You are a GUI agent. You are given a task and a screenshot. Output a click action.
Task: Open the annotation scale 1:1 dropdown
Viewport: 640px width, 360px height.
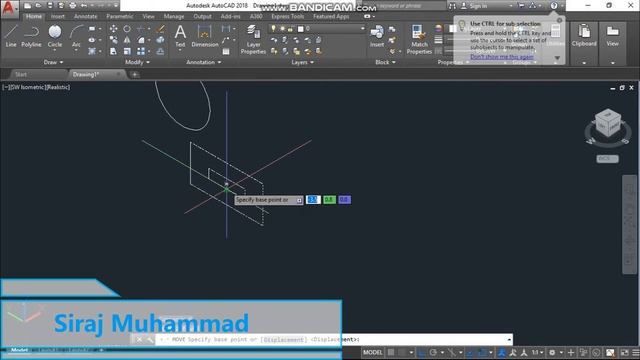point(537,352)
